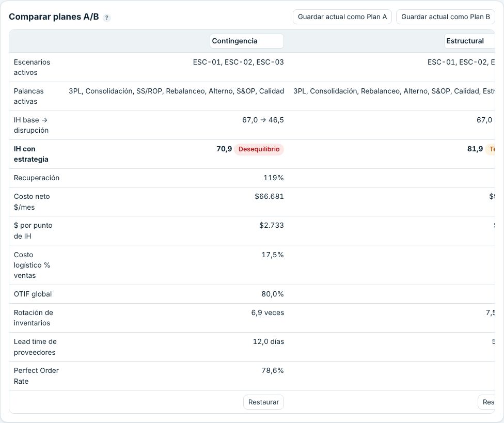Click the Escenarios activos row label
Screen dimensions: 504x423
click(x=32, y=67)
